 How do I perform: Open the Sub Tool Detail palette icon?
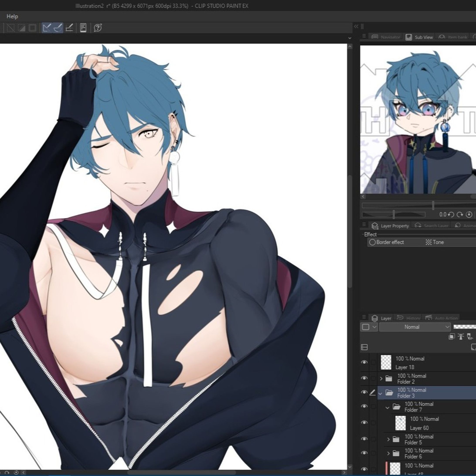click(83, 28)
